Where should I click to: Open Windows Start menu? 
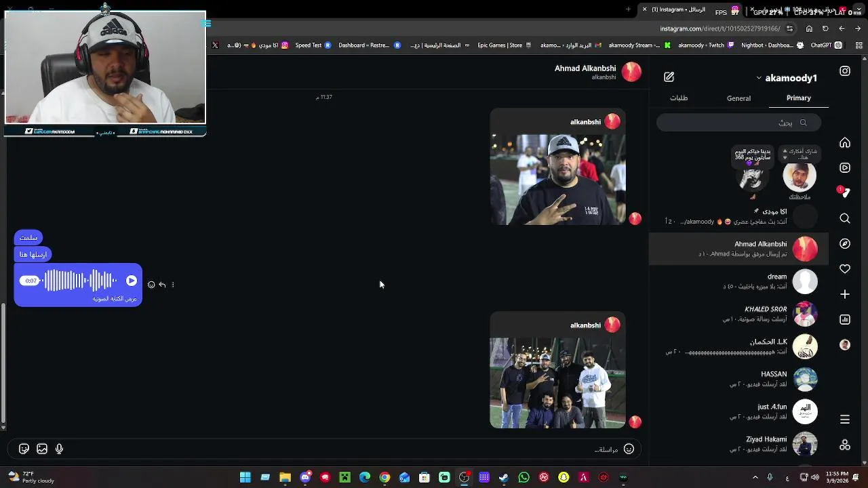pos(245,478)
